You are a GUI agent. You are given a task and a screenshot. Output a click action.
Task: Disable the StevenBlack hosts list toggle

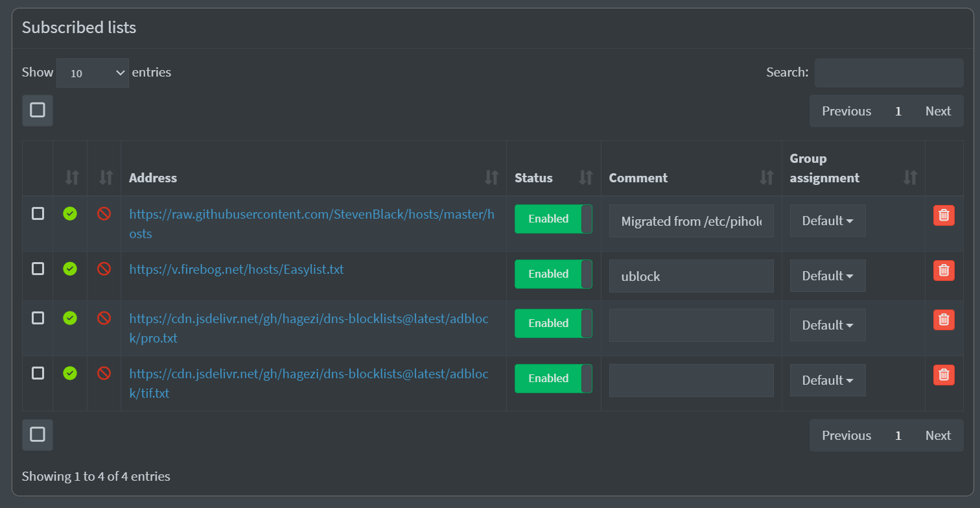click(553, 219)
